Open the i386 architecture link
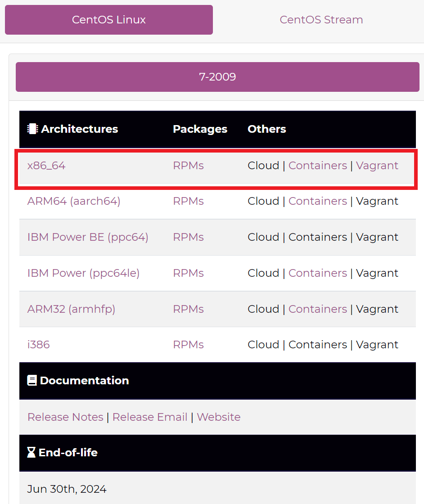This screenshot has height=504, width=424. [38, 345]
